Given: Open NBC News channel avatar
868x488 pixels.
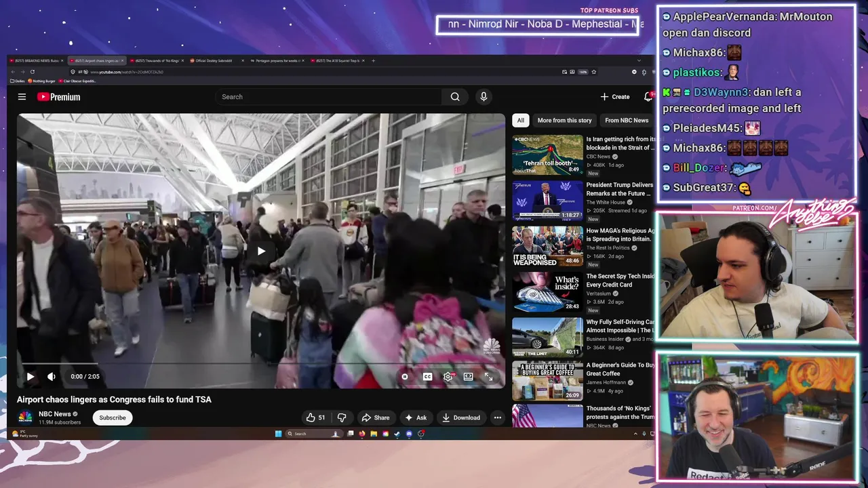Looking at the screenshot, I should tap(25, 418).
